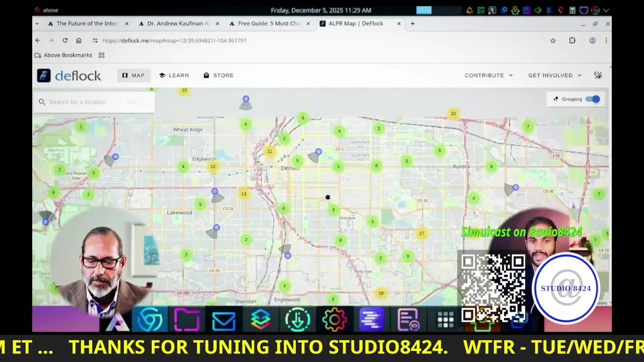
Task: Show all applications grid in dock
Action: coord(445,320)
